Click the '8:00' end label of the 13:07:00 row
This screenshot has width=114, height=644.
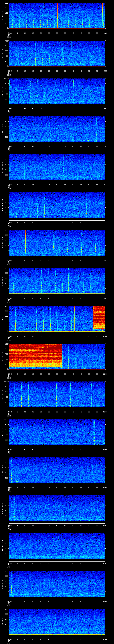pos(105,260)
